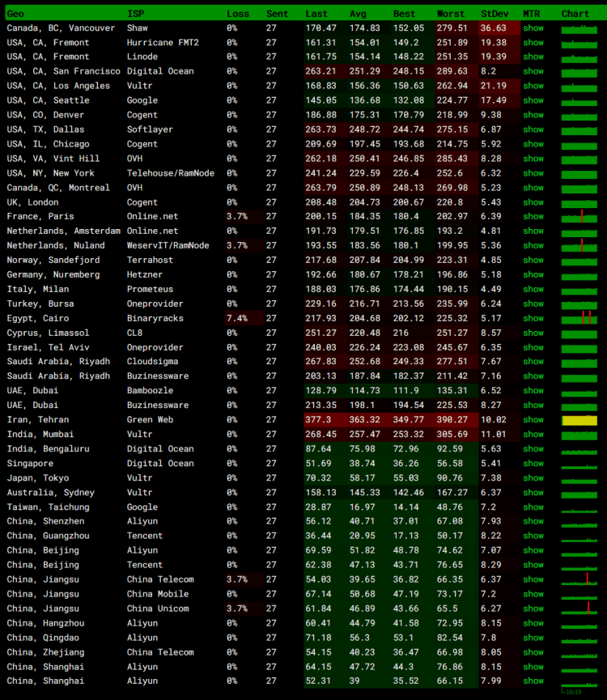Select the Taiwan, Taichung geo cell
This screenshot has width=607, height=700.
point(49,507)
